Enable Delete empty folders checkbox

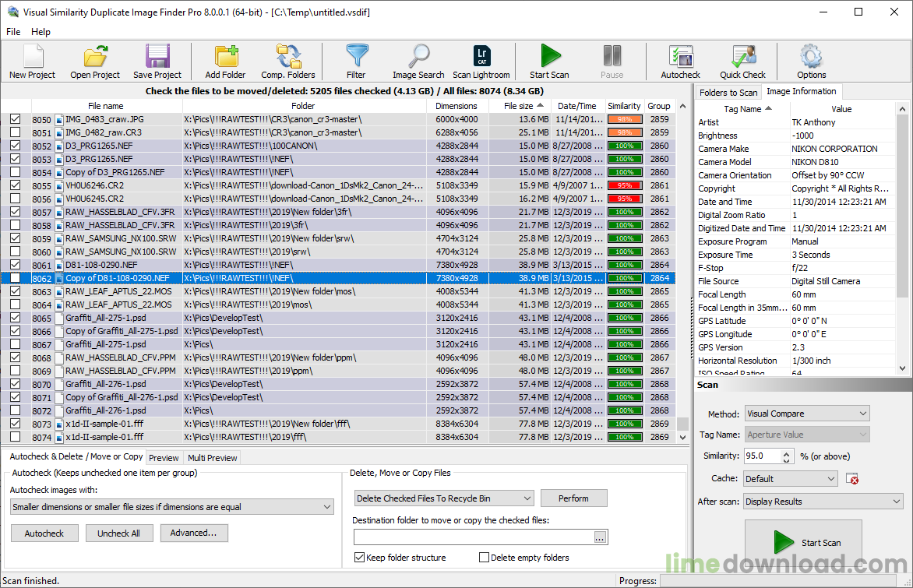pos(484,557)
